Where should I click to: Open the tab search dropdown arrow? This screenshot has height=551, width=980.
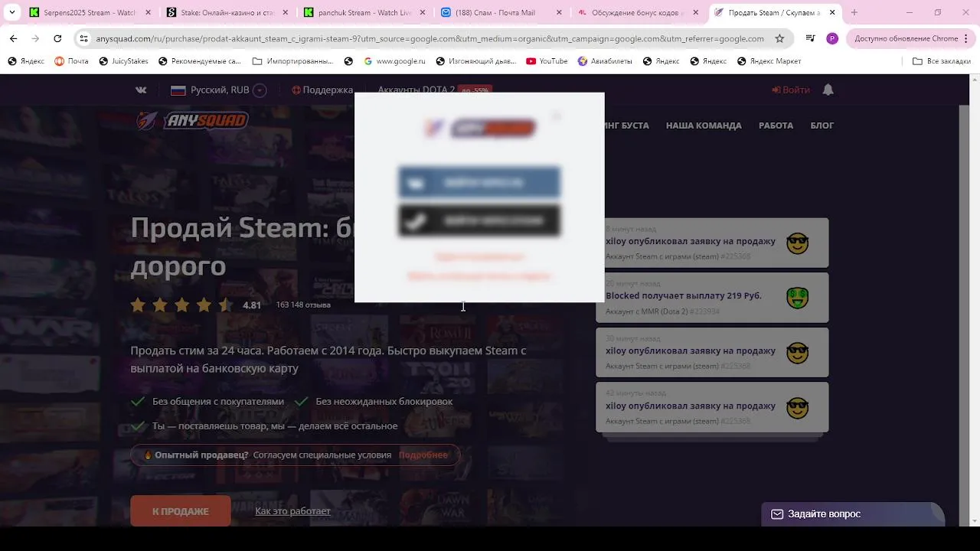(11, 12)
